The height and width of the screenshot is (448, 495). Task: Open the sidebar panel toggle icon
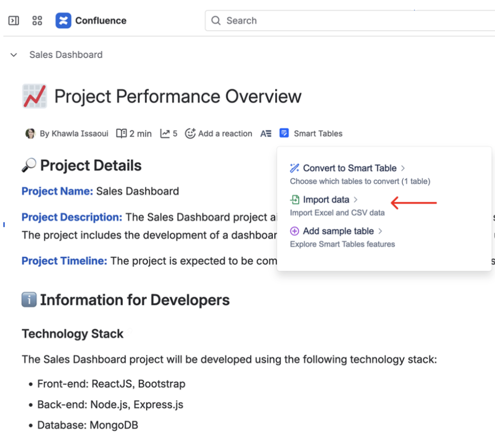(x=13, y=21)
